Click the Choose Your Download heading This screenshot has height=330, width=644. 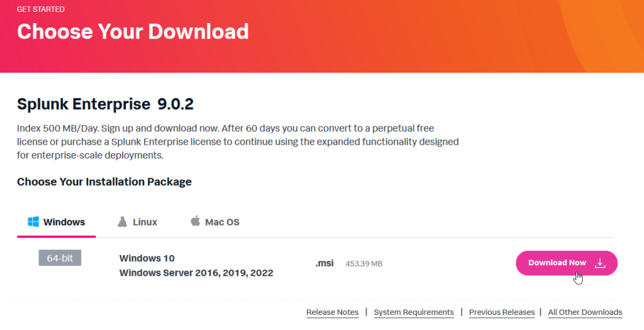[x=133, y=31]
